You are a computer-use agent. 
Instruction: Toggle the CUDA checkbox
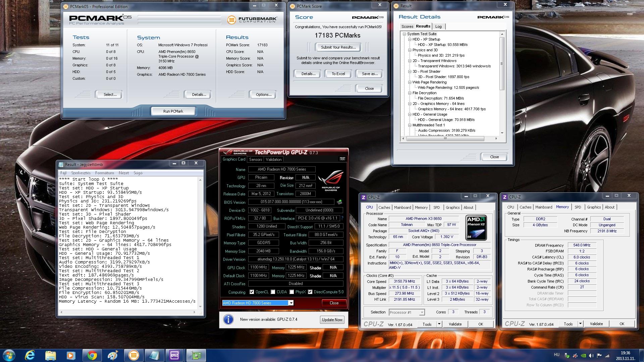pos(273,292)
